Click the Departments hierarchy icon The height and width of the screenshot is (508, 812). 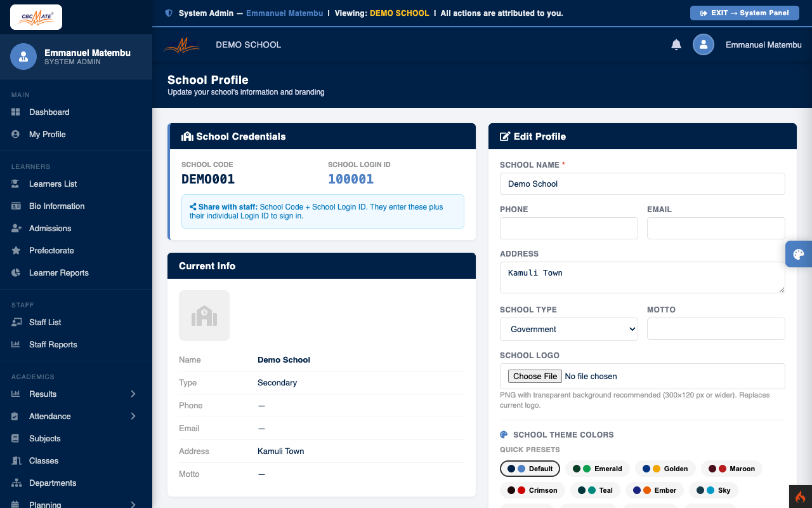click(x=16, y=483)
